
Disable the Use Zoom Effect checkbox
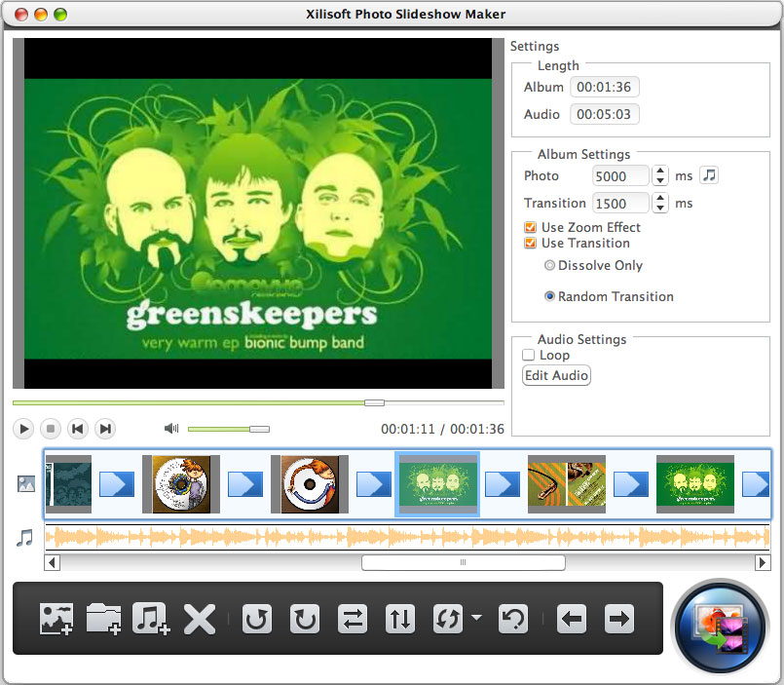pyautogui.click(x=531, y=228)
